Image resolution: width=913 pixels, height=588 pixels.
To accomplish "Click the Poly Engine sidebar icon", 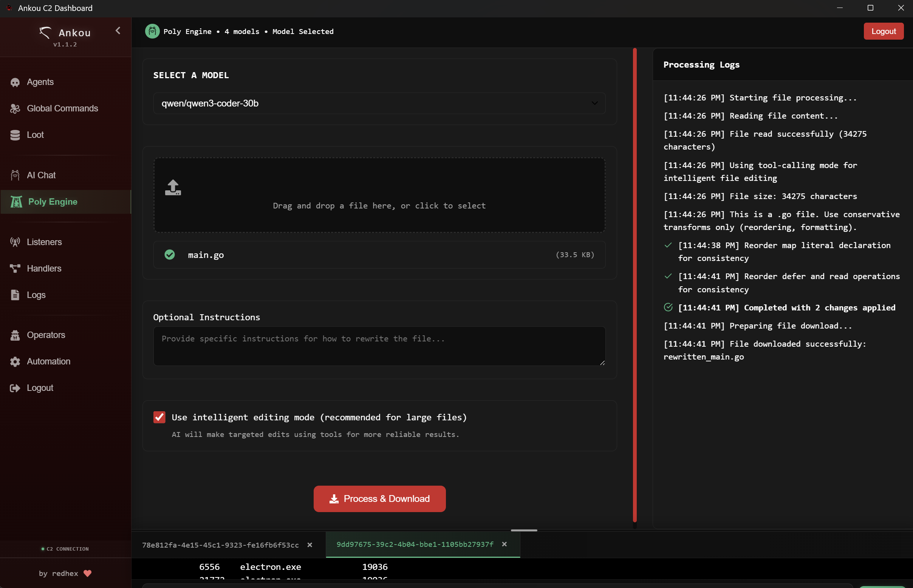I will 15,202.
